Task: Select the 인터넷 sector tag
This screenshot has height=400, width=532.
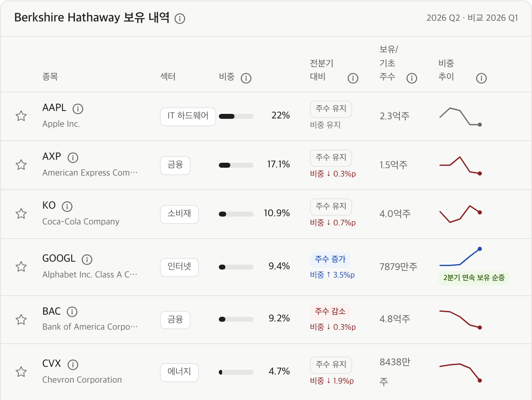Action: point(179,267)
